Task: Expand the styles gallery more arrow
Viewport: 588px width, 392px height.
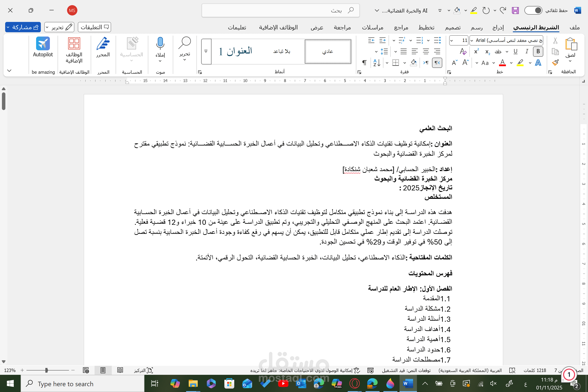Action: click(206, 51)
